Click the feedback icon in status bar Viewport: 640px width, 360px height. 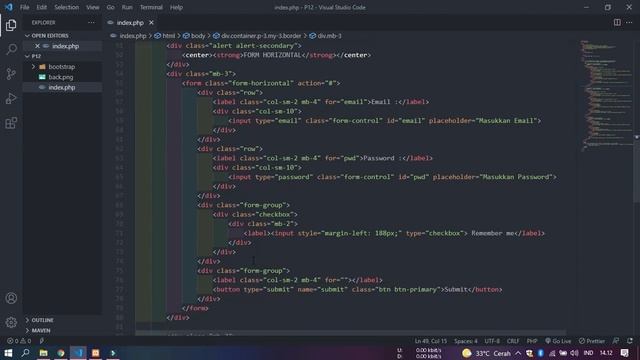616,341
